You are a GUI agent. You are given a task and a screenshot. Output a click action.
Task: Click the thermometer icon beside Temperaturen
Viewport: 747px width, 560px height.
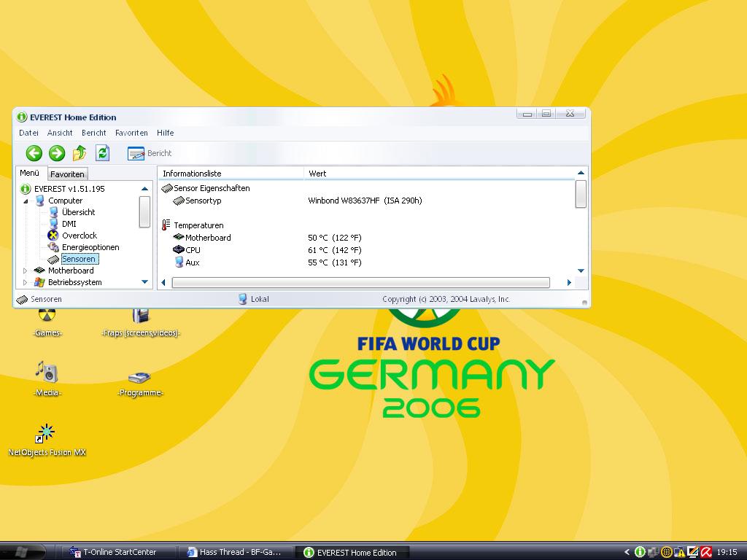pyautogui.click(x=166, y=225)
